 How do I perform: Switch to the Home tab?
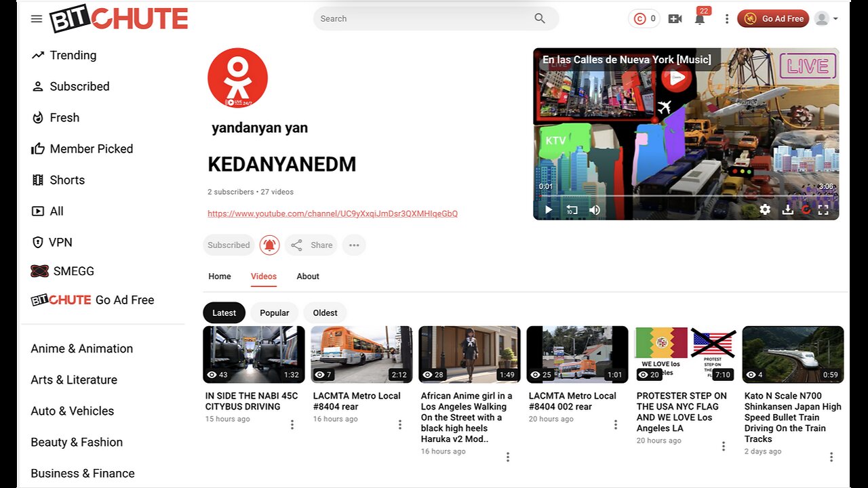click(x=220, y=277)
